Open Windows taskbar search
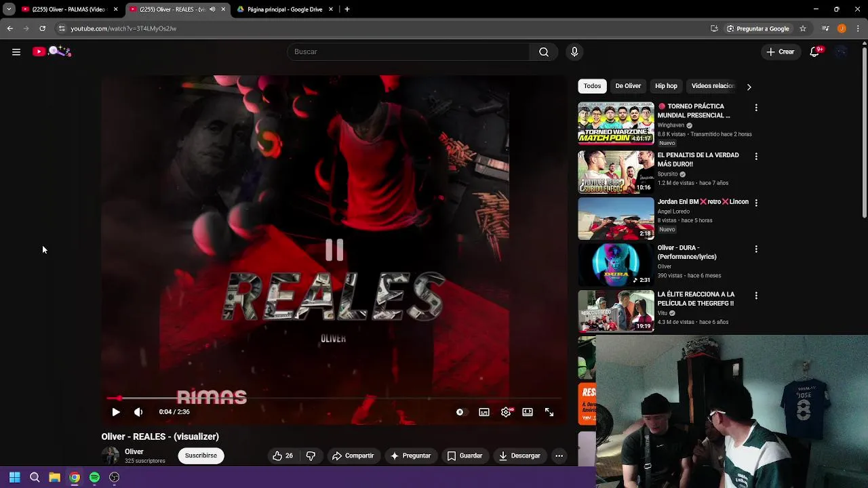Screen dimensions: 868x488 (35, 477)
